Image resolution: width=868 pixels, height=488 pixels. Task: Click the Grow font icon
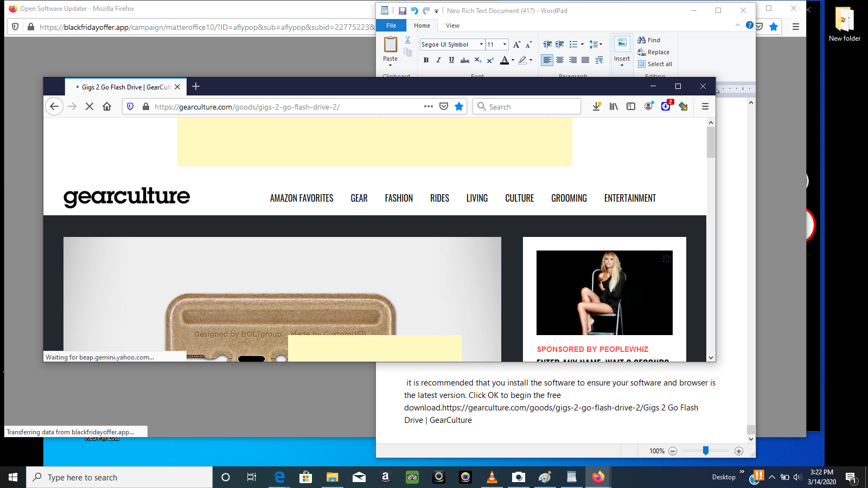pos(516,44)
